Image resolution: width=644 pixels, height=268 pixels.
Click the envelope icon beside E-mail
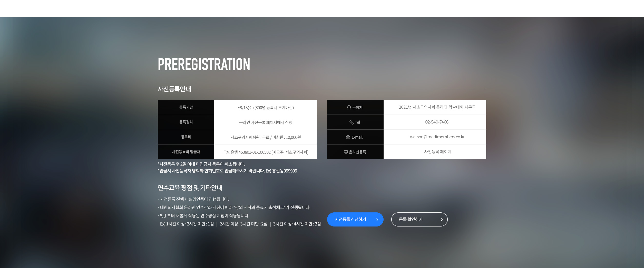pyautogui.click(x=348, y=137)
